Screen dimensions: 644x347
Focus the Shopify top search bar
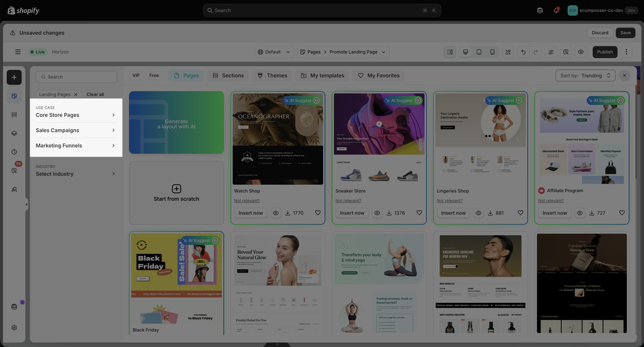[322, 10]
